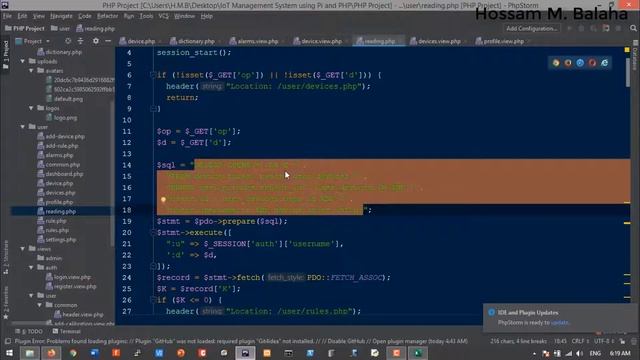Click the PHP Project breadcrumb

tap(24, 29)
